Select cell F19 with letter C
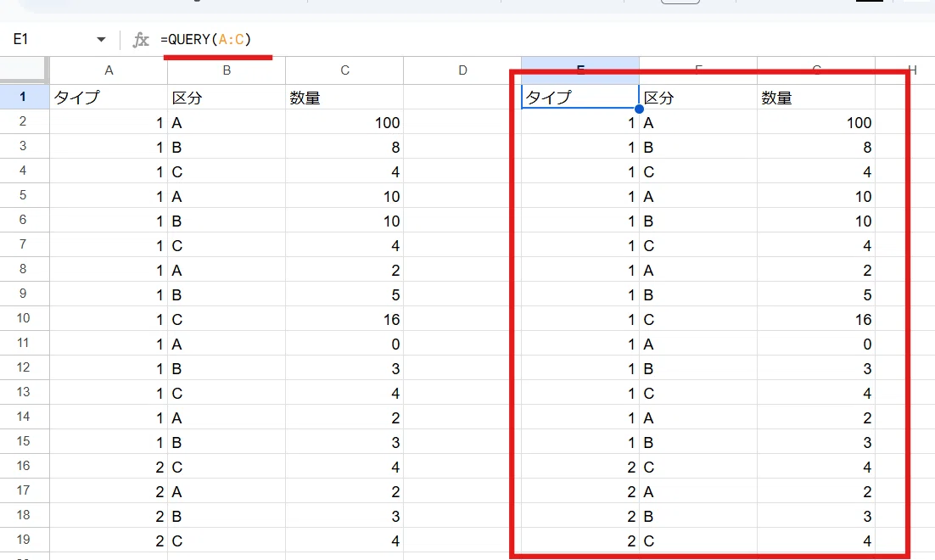 coord(698,540)
